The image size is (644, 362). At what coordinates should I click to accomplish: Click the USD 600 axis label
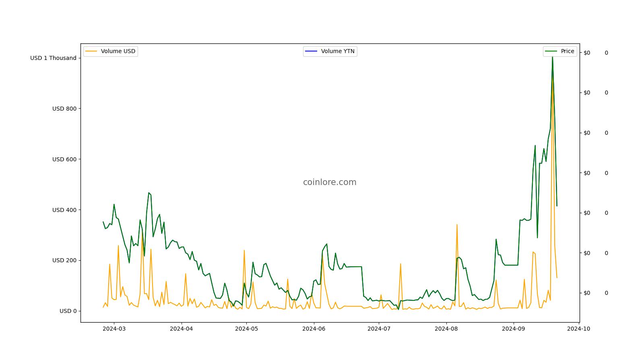(64, 159)
